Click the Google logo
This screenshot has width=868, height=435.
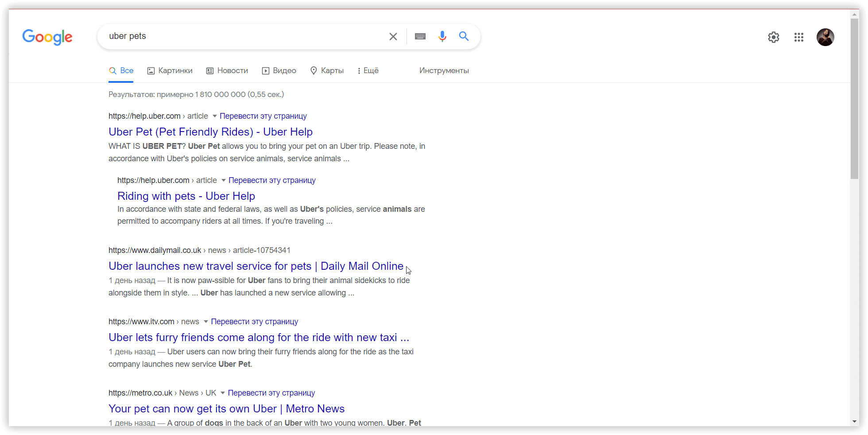tap(47, 37)
